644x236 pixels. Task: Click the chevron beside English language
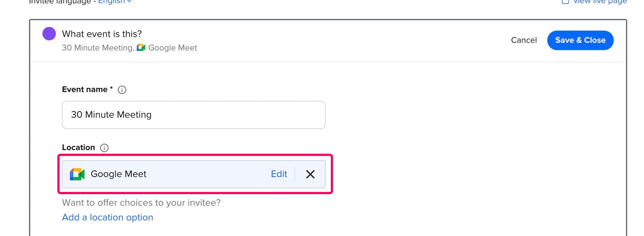[129, 2]
